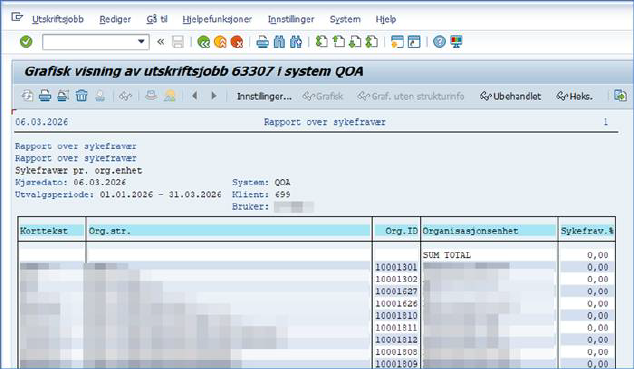Image resolution: width=634 pixels, height=369 pixels.
Task: Click the Print icon in standard toolbar
Action: coord(262,42)
